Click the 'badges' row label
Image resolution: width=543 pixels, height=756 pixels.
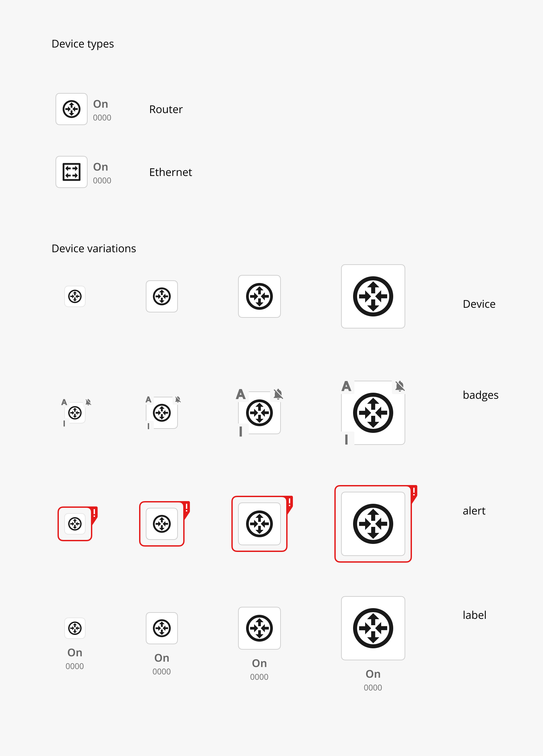pyautogui.click(x=480, y=395)
